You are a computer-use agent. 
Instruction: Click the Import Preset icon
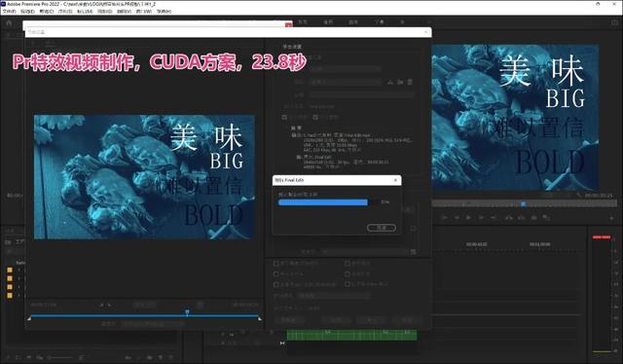[x=400, y=82]
